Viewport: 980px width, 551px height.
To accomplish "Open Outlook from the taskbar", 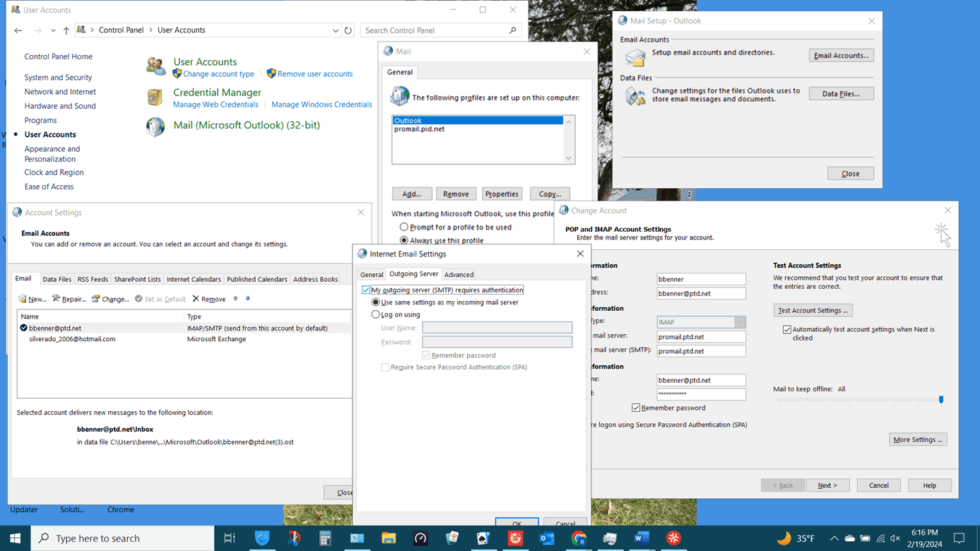I will (547, 538).
